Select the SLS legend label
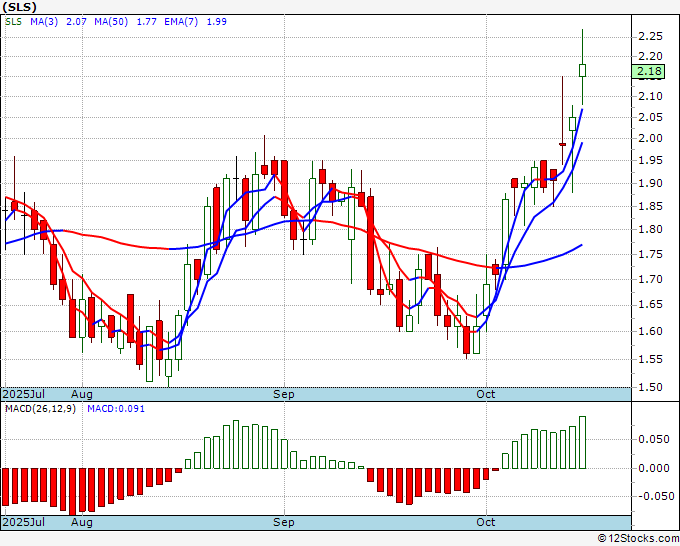Screen dimensions: 680x546 point(13,22)
